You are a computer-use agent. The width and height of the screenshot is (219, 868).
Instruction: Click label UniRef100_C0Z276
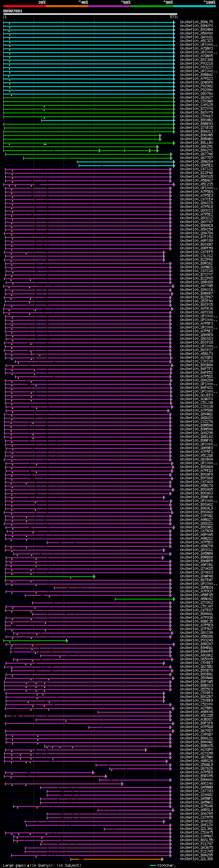[196, 422]
